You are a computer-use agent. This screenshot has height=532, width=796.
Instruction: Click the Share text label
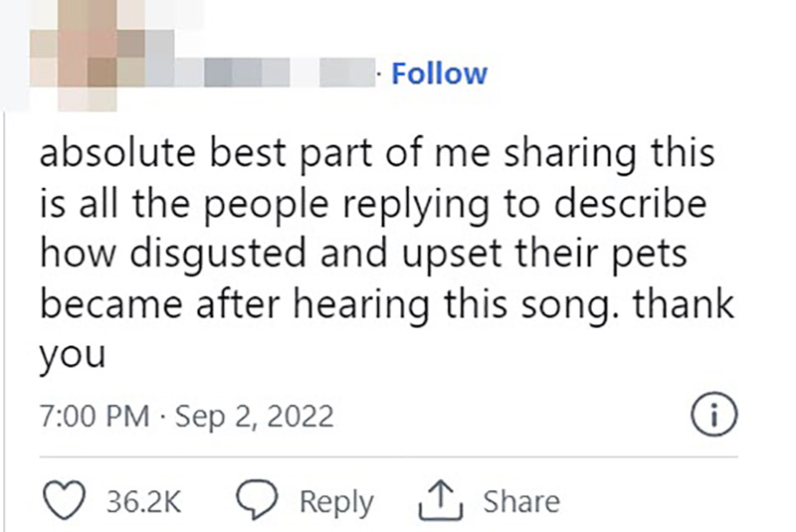[521, 501]
